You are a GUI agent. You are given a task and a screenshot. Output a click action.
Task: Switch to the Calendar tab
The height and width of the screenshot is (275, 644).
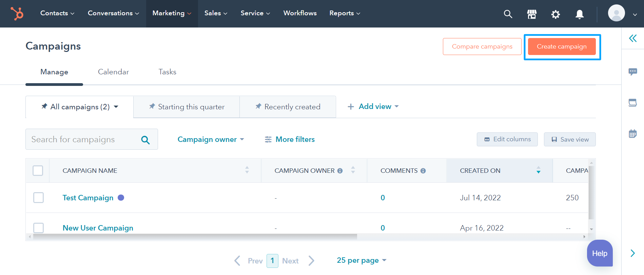tap(113, 72)
